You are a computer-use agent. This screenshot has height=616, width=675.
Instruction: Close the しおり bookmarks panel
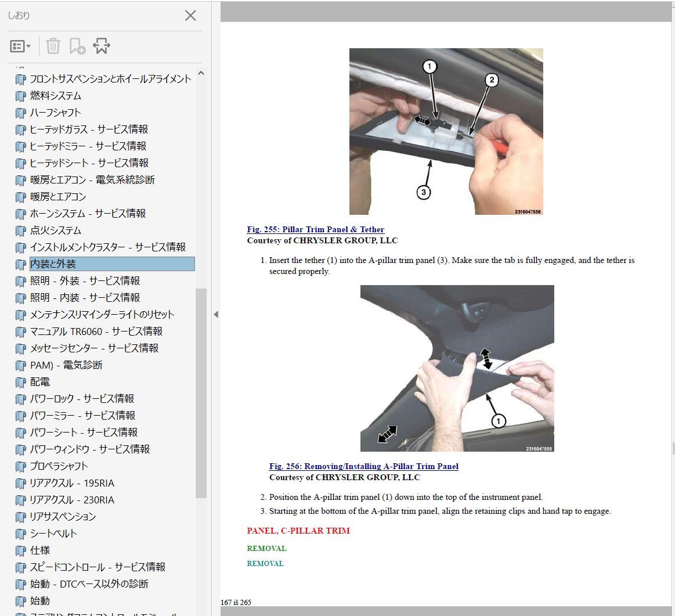click(x=190, y=16)
